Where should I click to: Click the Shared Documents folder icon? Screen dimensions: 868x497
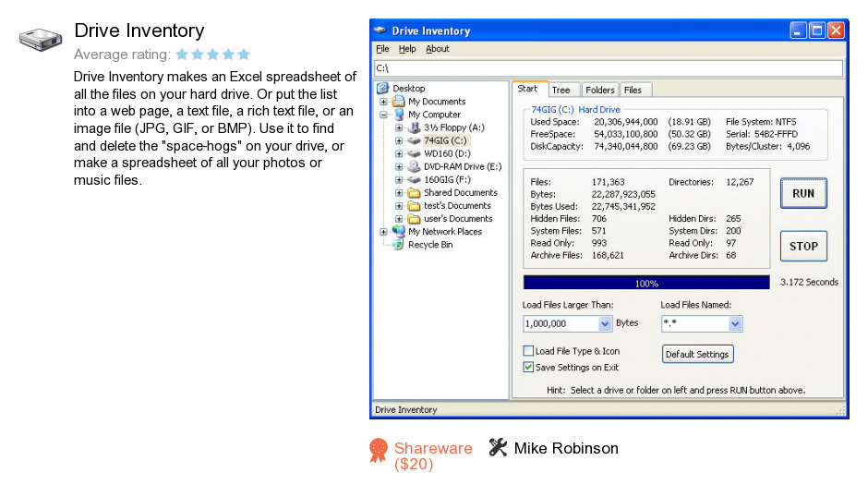(x=414, y=193)
